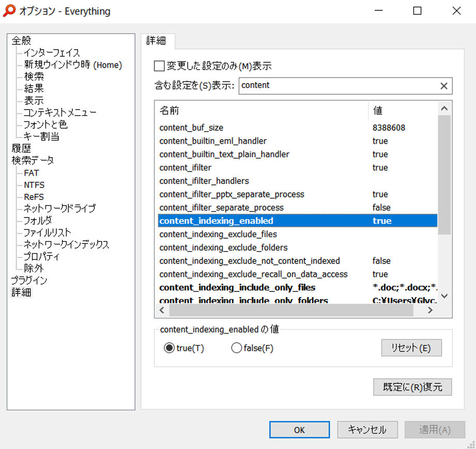Image resolution: width=476 pixels, height=449 pixels.
Task: Click the horizontal scroll right arrow
Action: tap(430, 310)
